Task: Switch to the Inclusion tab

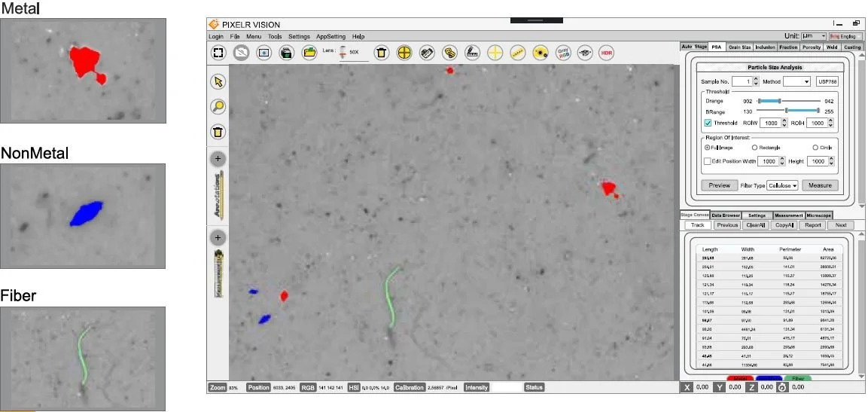Action: pos(765,47)
